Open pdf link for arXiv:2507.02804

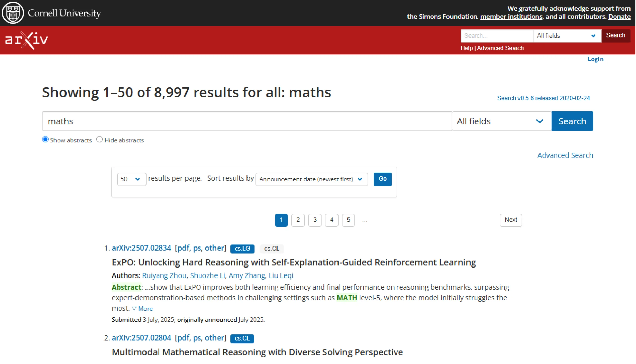click(x=183, y=338)
